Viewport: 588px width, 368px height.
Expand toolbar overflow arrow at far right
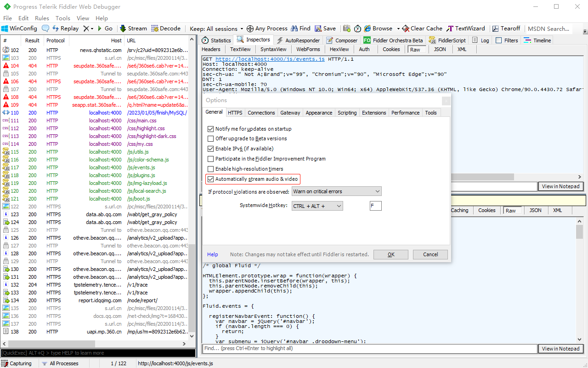tap(585, 32)
